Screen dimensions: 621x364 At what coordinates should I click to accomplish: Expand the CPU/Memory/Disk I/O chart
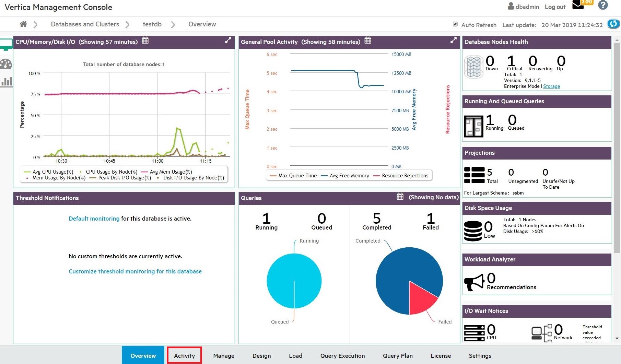pyautogui.click(x=228, y=40)
